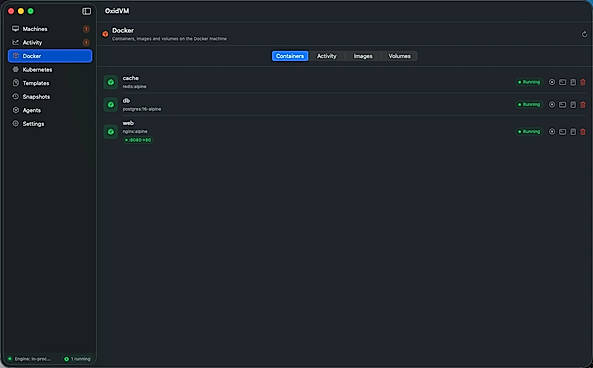Viewport: 593px width, 368px height.
Task: Toggle the sidebar with the panel icon
Action: point(86,11)
